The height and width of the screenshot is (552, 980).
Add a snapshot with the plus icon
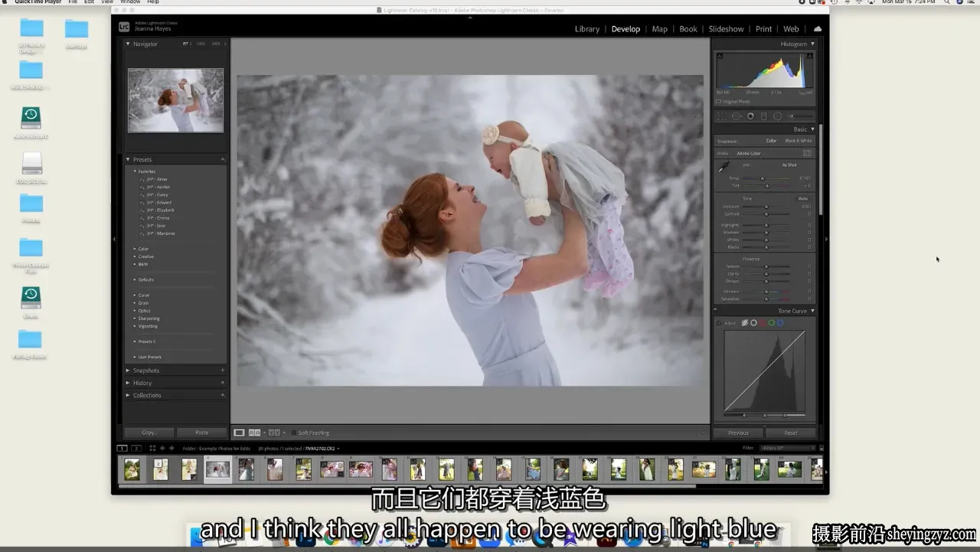coord(223,371)
